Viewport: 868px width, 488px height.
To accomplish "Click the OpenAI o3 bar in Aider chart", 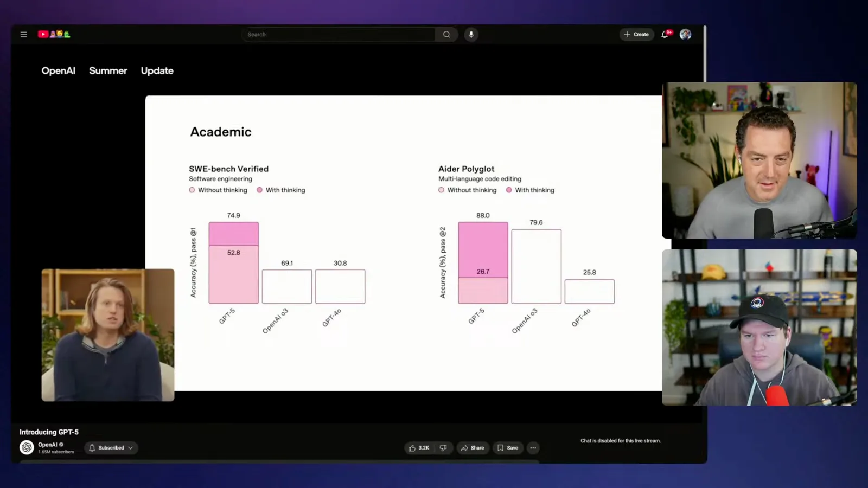I will click(536, 266).
